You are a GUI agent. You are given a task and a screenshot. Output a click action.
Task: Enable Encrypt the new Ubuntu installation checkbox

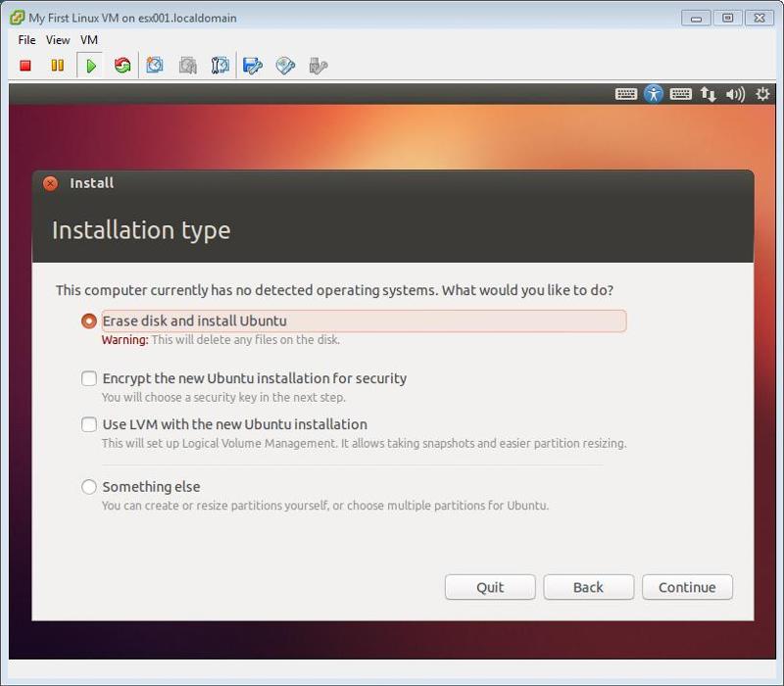tap(89, 378)
